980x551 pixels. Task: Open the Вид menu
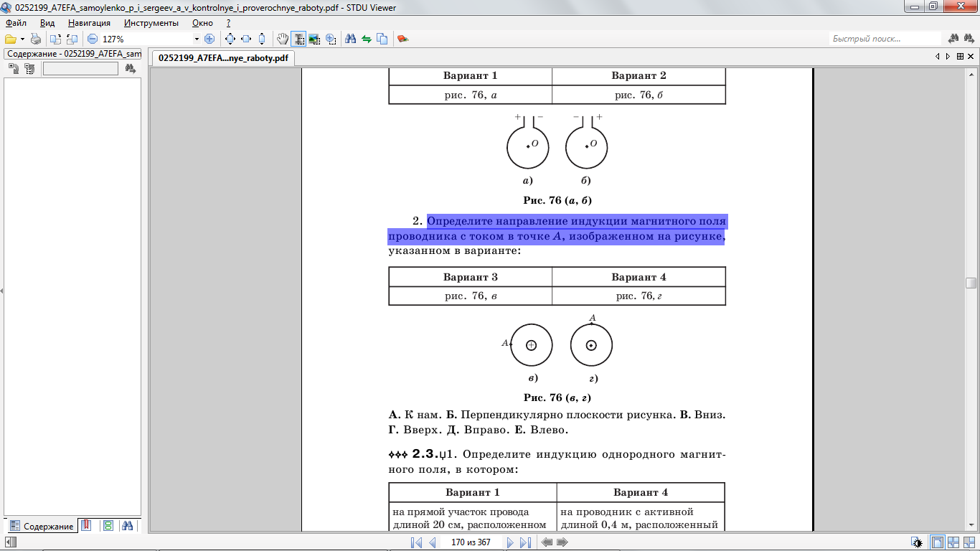(x=47, y=23)
